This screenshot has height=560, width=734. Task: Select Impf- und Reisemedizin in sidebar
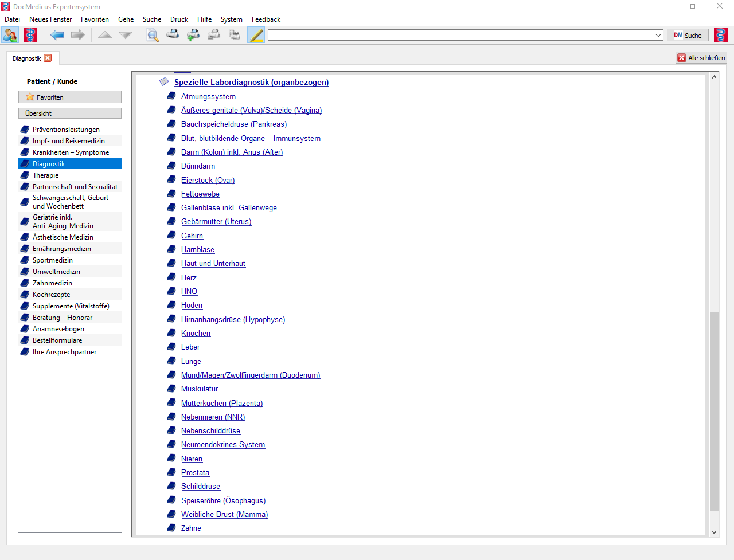pyautogui.click(x=70, y=141)
